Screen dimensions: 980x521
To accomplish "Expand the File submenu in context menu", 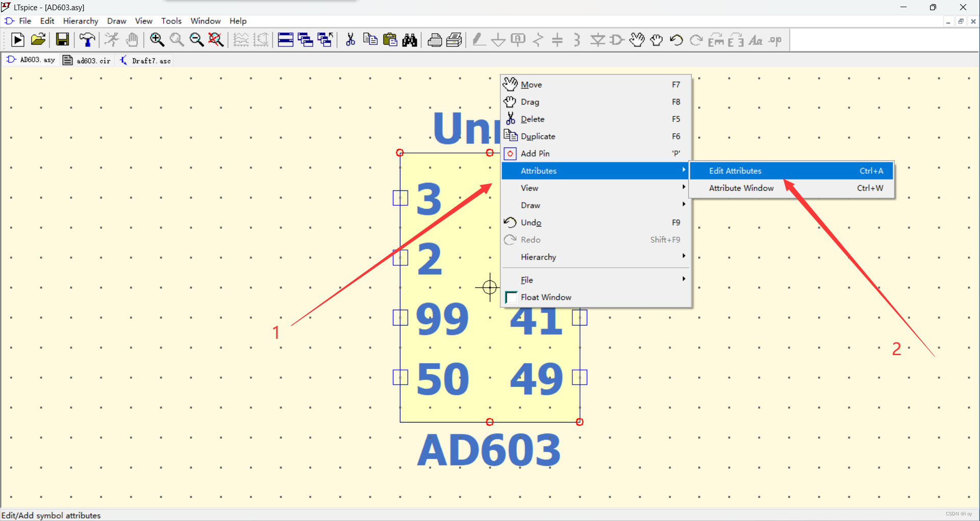I will pos(596,280).
